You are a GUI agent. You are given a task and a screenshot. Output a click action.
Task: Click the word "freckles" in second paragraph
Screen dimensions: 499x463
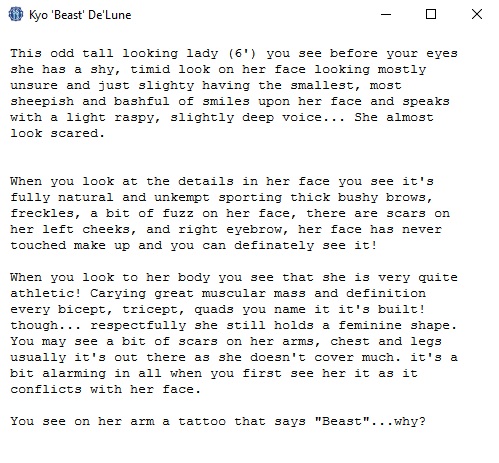[42, 213]
